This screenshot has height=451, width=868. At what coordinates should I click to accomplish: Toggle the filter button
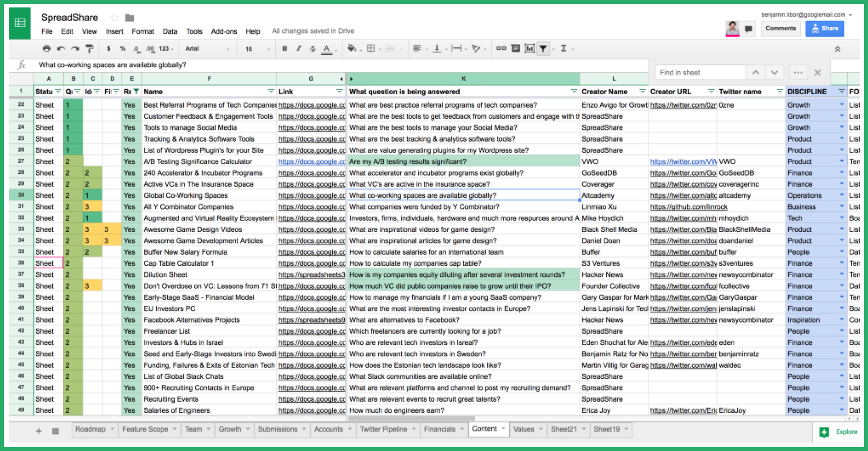[543, 48]
